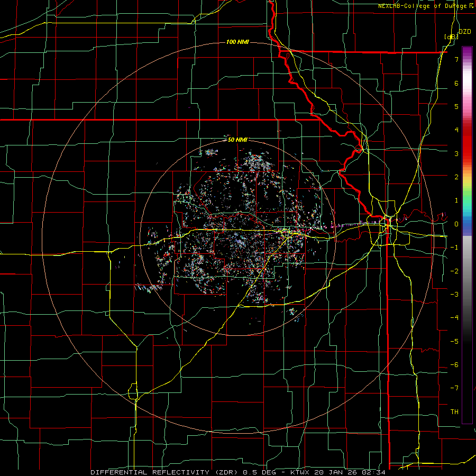Screen dimensions: 476x476
Task: Click the '-5' value on the color scale
Action: (454, 342)
